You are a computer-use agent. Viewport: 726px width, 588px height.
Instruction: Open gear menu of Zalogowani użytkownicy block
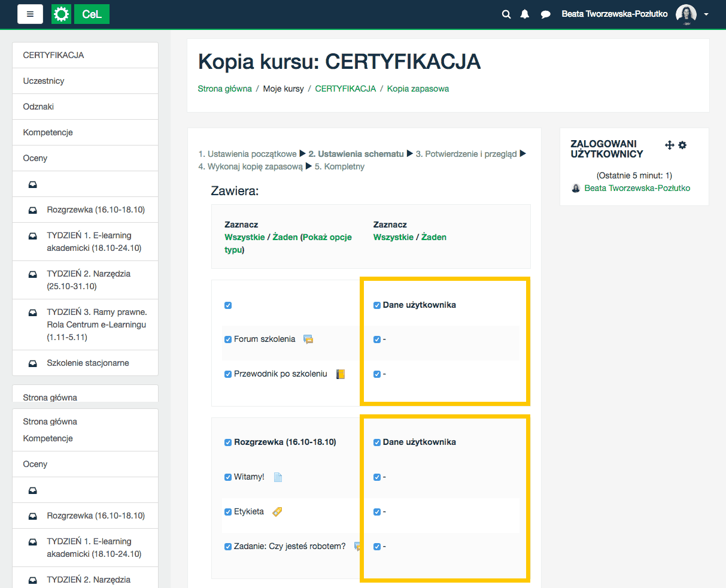point(682,145)
